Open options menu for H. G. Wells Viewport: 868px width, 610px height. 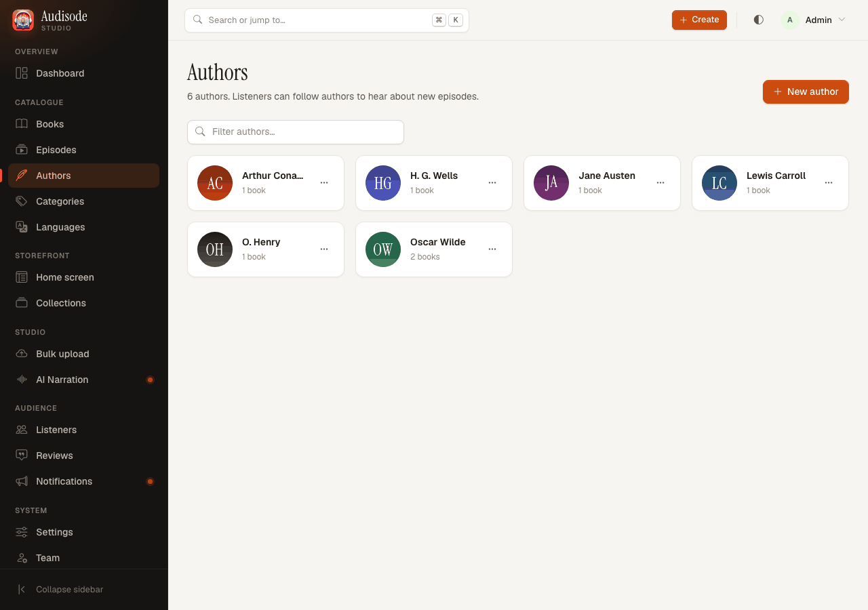point(492,183)
